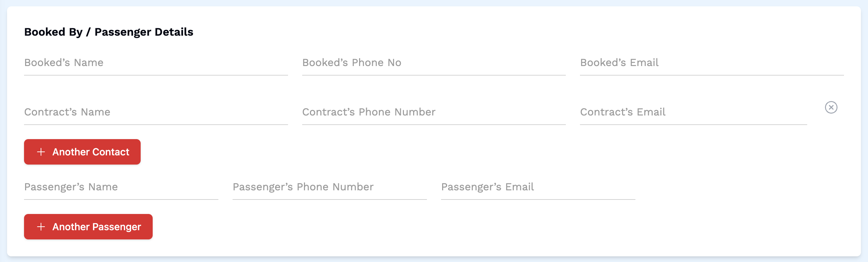This screenshot has width=868, height=262.
Task: Click Another Contact to add a contact
Action: click(x=82, y=152)
